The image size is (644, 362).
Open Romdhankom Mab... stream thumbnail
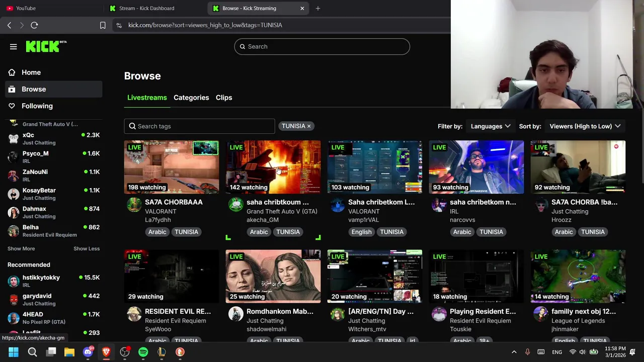click(x=273, y=276)
